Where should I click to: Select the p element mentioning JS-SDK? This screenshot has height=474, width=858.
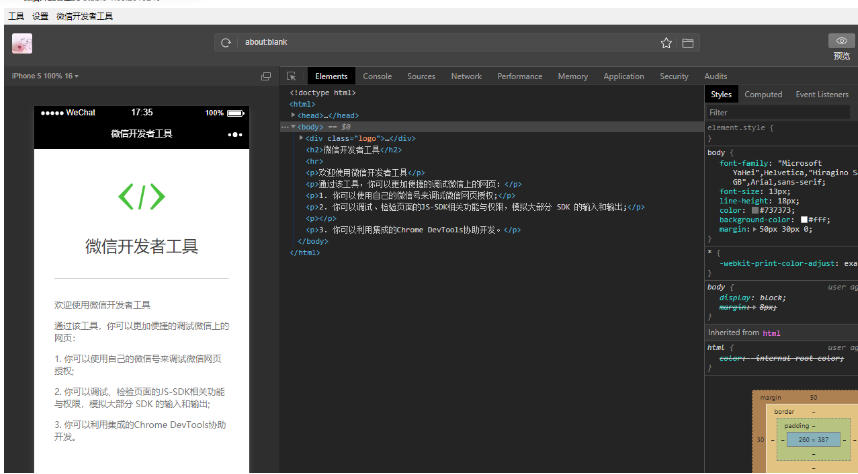(x=475, y=207)
